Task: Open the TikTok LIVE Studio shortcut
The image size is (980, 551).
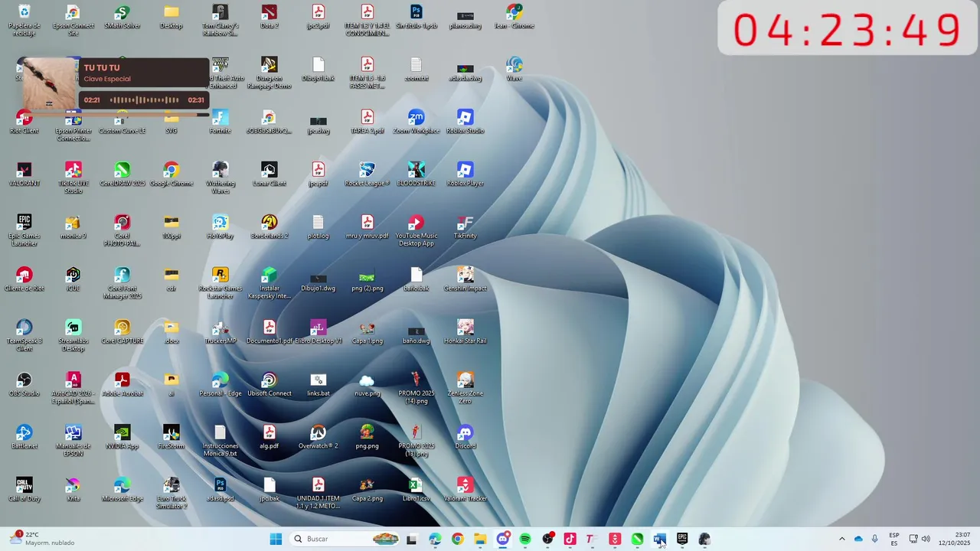Action: pyautogui.click(x=73, y=178)
